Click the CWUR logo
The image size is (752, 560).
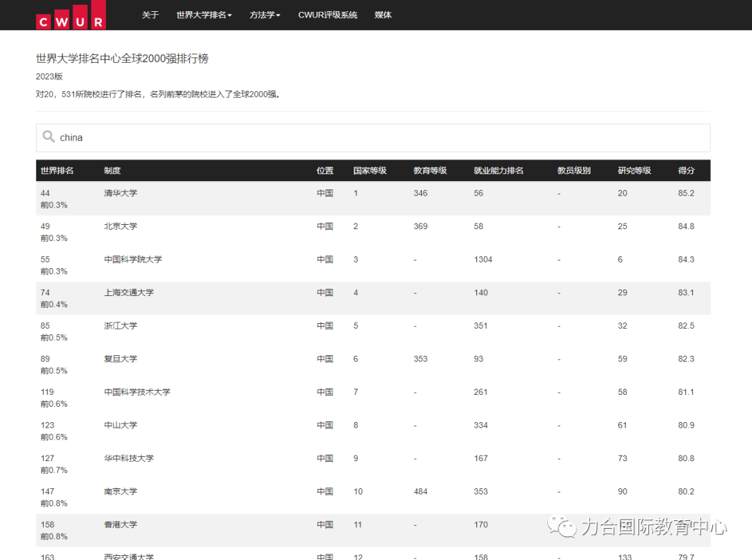coord(71,15)
